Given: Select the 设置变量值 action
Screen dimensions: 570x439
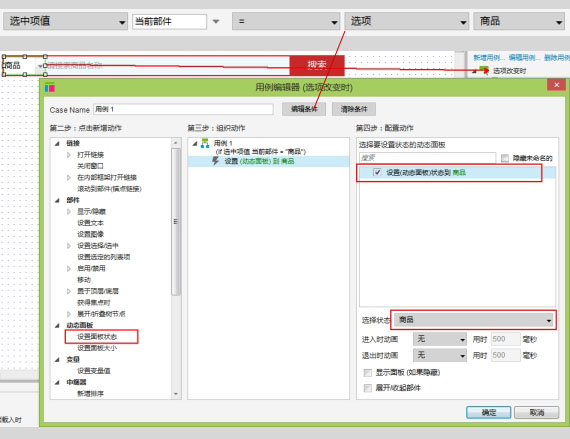Looking at the screenshot, I should point(94,371).
